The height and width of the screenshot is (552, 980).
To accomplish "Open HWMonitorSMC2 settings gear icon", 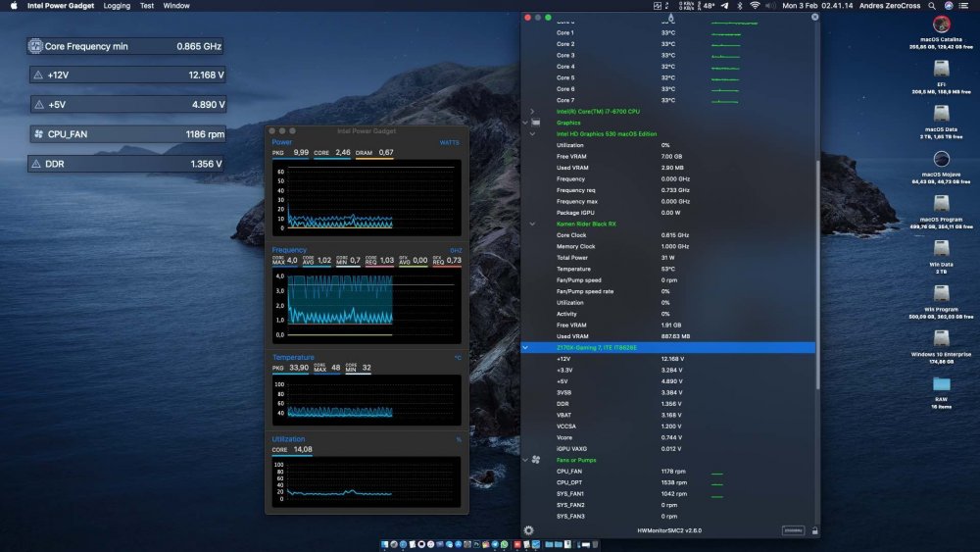I will click(x=529, y=530).
